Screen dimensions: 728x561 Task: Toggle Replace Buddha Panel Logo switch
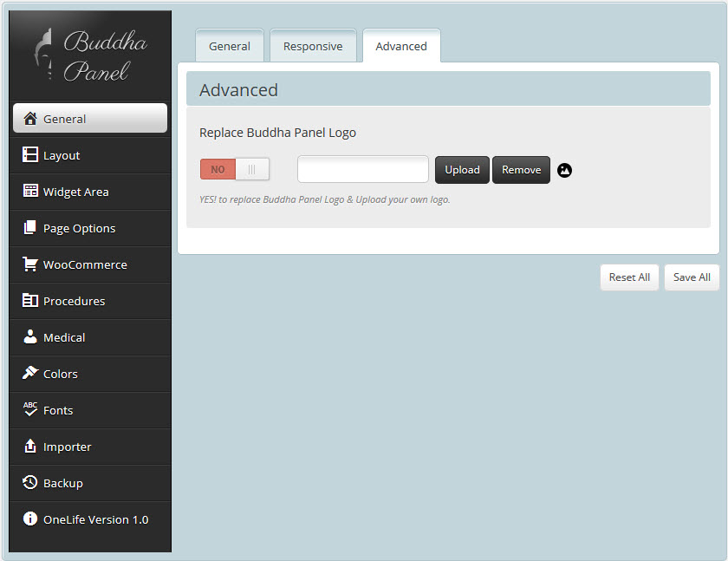click(235, 170)
